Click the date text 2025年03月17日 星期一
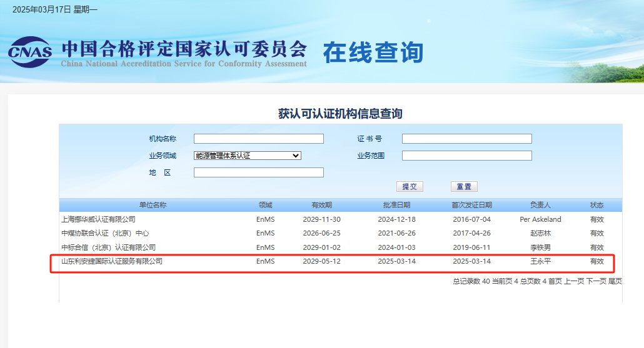This screenshot has height=348, width=644. (x=54, y=9)
